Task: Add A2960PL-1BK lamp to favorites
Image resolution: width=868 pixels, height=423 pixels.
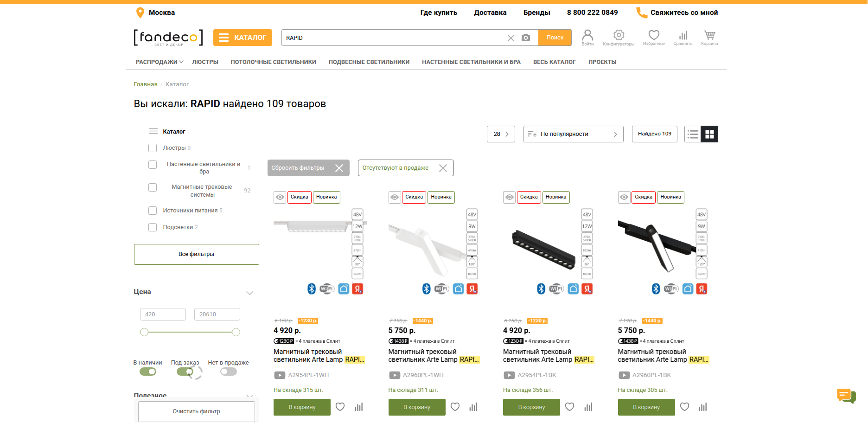Action: point(685,407)
